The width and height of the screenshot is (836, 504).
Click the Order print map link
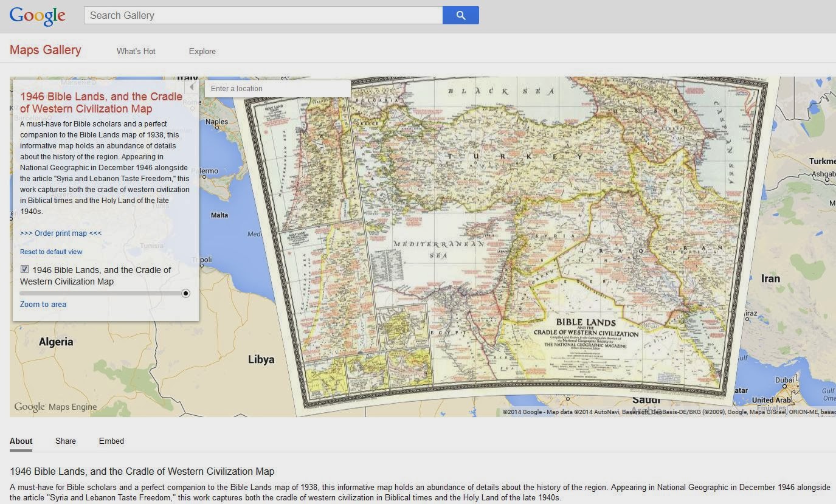point(60,233)
